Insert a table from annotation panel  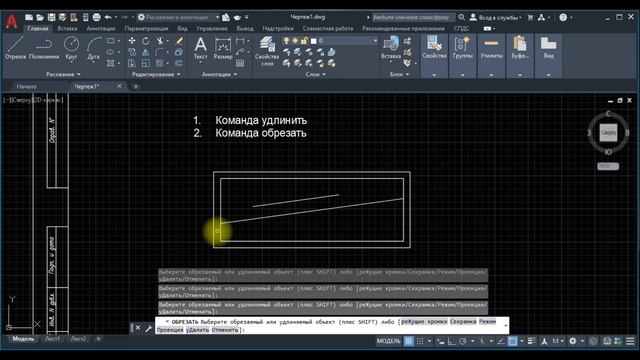tap(240, 63)
